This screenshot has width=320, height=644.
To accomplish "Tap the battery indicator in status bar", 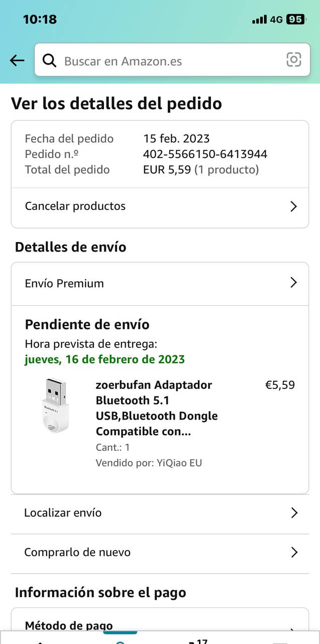I will [x=295, y=20].
